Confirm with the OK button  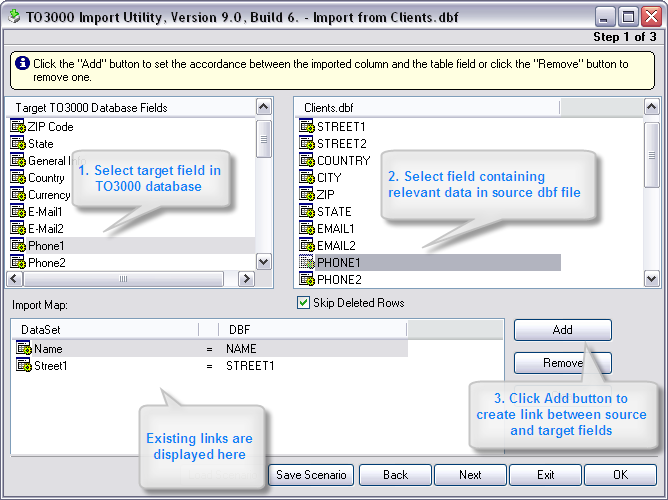[620, 475]
